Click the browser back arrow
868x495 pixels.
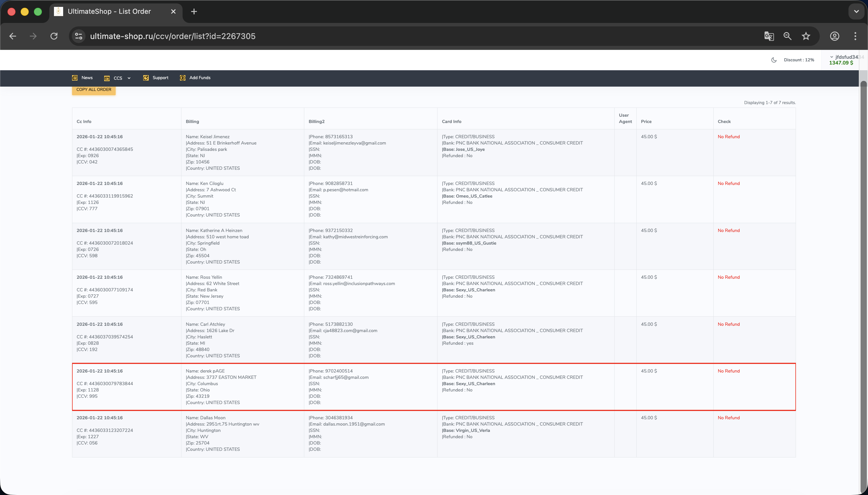tap(13, 36)
